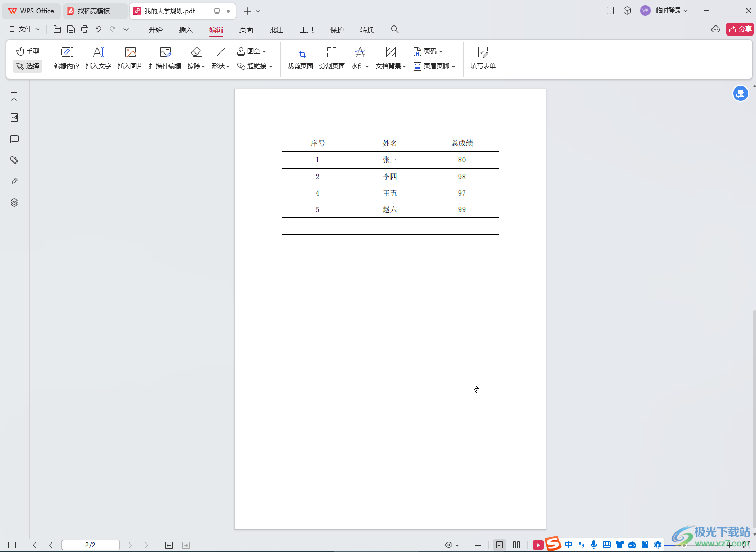756x552 pixels.
Task: Click the cloud sync icon
Action: tap(716, 29)
